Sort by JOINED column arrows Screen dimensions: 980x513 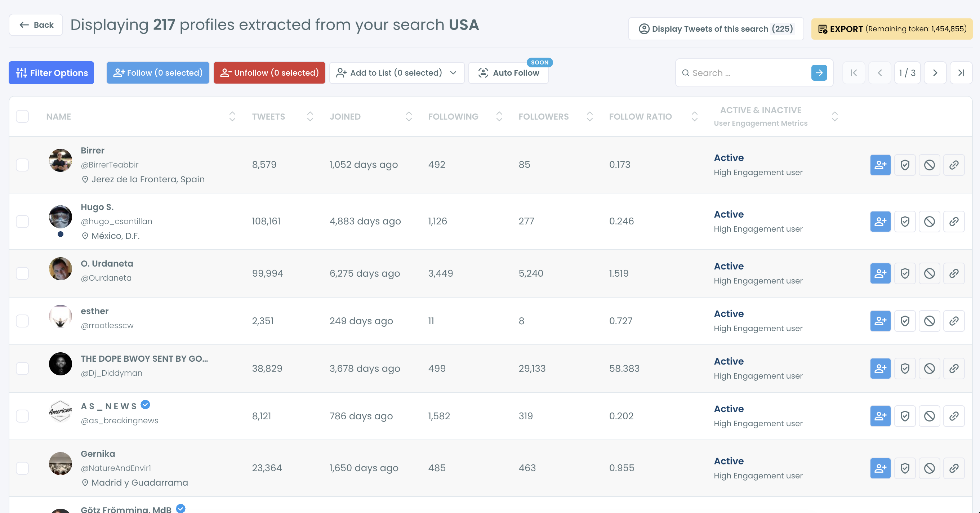(x=409, y=116)
